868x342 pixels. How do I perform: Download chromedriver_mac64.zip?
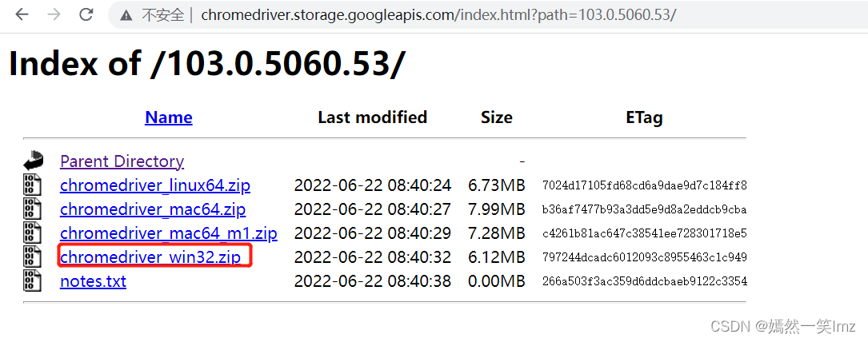tap(152, 209)
